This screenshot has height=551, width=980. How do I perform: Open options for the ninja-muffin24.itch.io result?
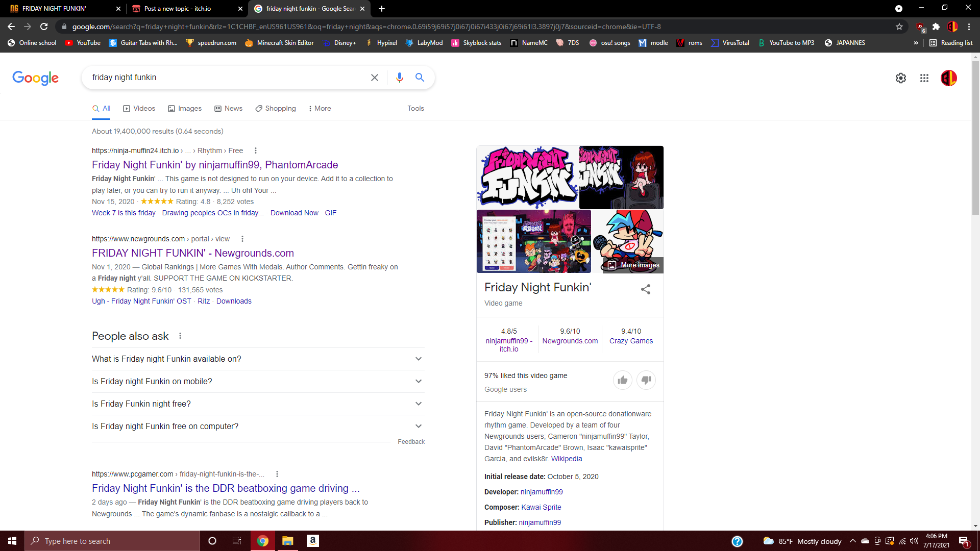(256, 151)
